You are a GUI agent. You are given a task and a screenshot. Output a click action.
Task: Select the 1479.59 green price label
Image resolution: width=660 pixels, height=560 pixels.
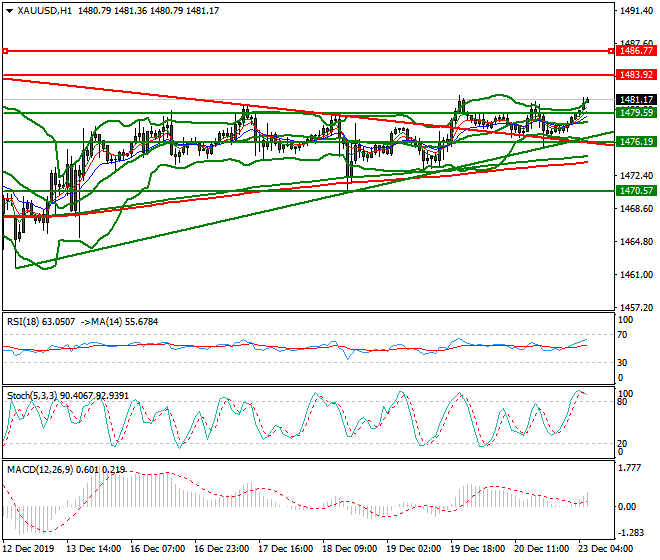(636, 112)
